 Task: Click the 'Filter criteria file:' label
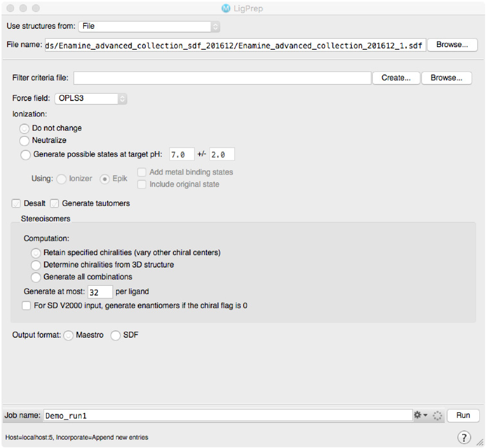40,78
